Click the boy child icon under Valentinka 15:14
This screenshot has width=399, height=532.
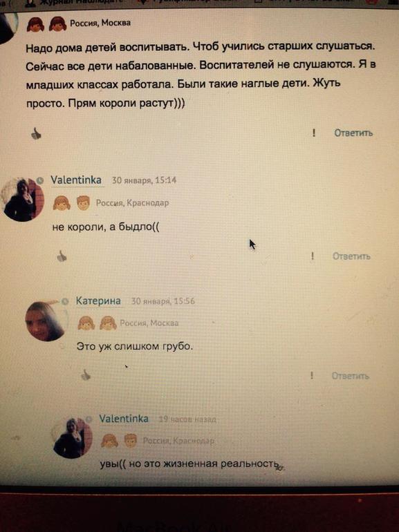click(x=83, y=202)
